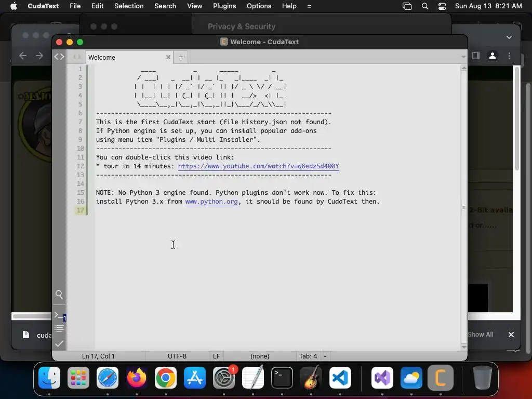Image resolution: width=532 pixels, height=399 pixels.
Task: Change Tab: 4 size in status bar
Action: click(308, 356)
